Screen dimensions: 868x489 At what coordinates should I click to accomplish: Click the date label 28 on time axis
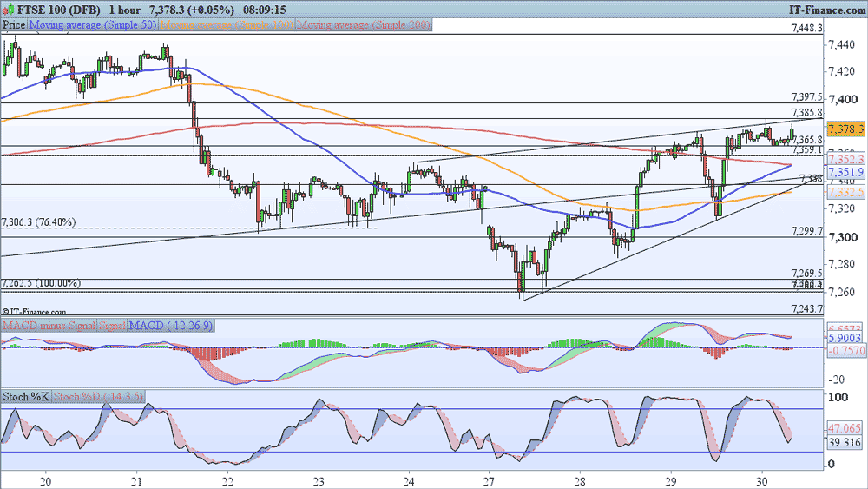click(580, 480)
